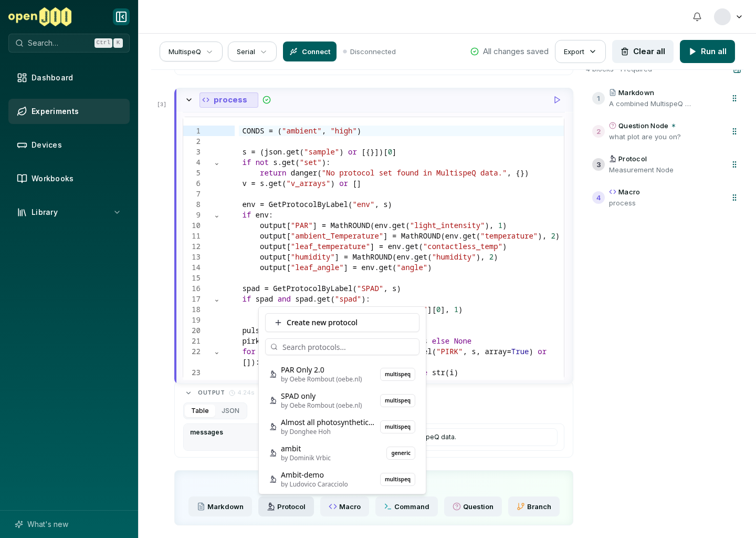Collapse the OUTPUT section
756x538 pixels.
point(188,392)
